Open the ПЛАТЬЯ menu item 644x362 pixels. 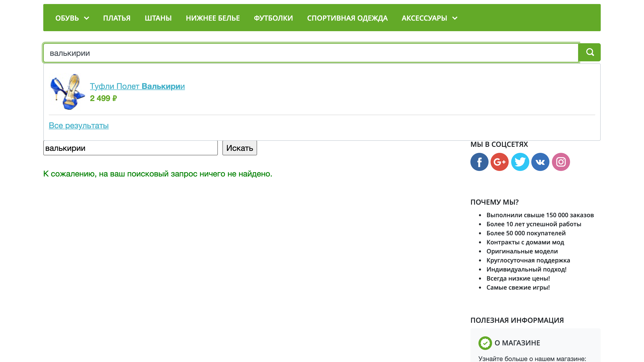(x=117, y=18)
